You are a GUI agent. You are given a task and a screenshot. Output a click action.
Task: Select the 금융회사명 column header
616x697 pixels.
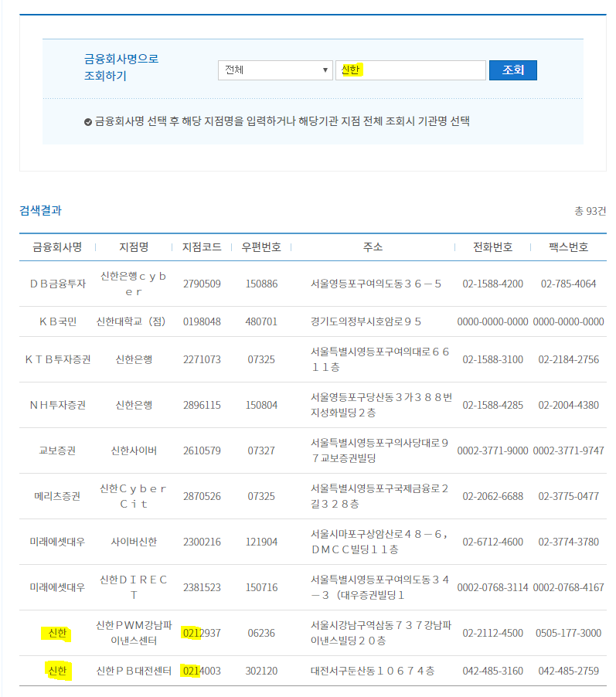57,247
